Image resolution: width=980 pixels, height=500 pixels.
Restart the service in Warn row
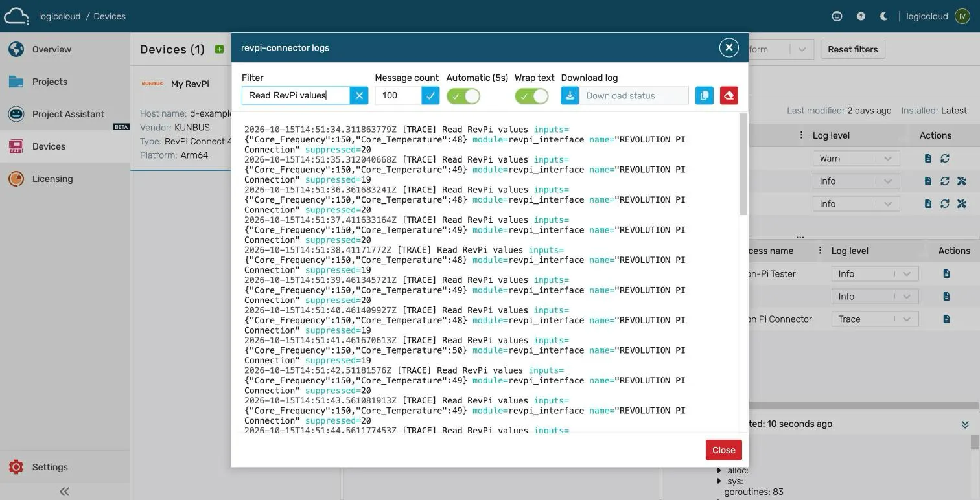click(945, 159)
